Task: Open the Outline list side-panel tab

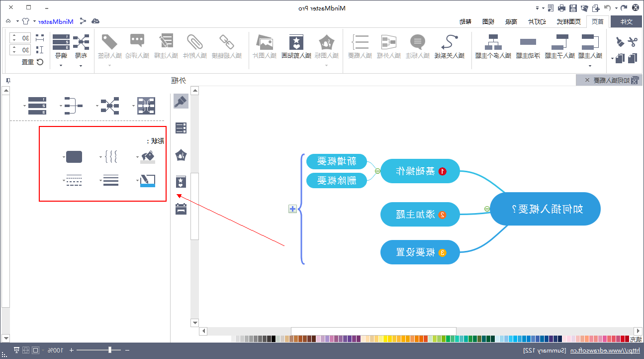Action: pos(181,128)
